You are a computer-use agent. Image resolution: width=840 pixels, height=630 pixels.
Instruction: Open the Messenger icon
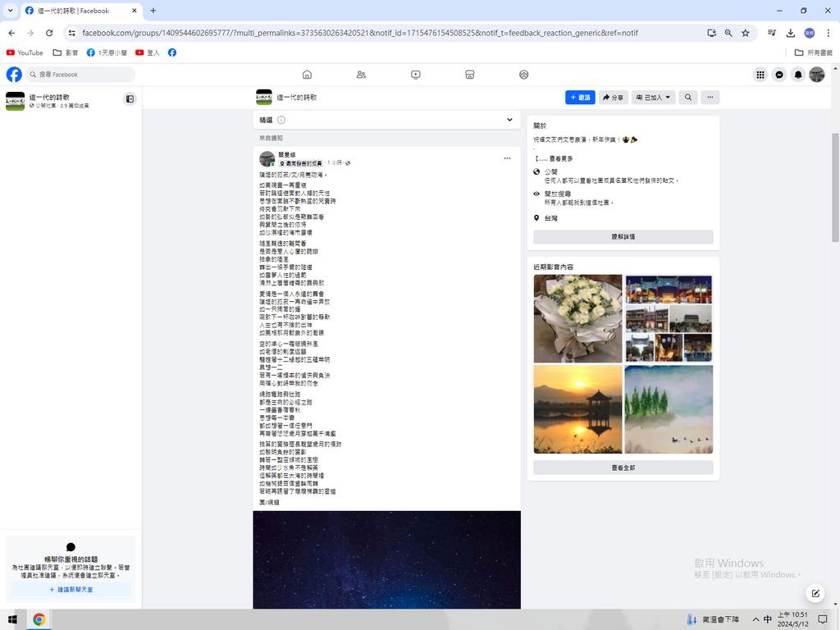click(x=779, y=75)
